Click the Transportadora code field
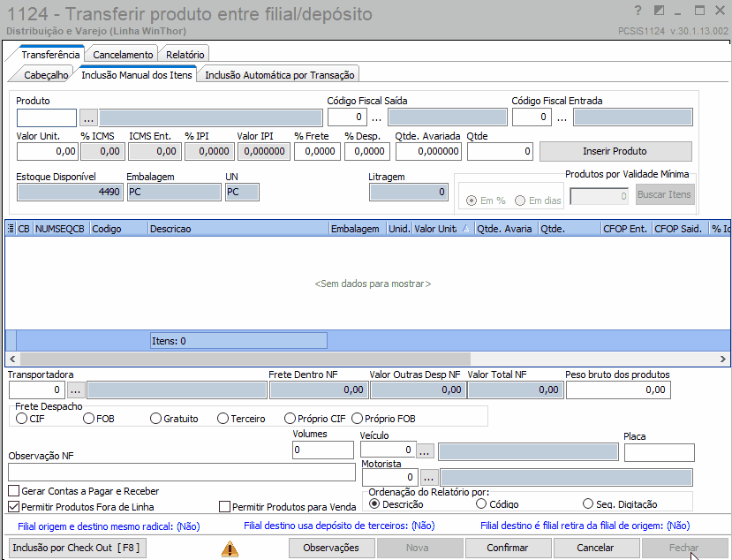 tap(36, 390)
